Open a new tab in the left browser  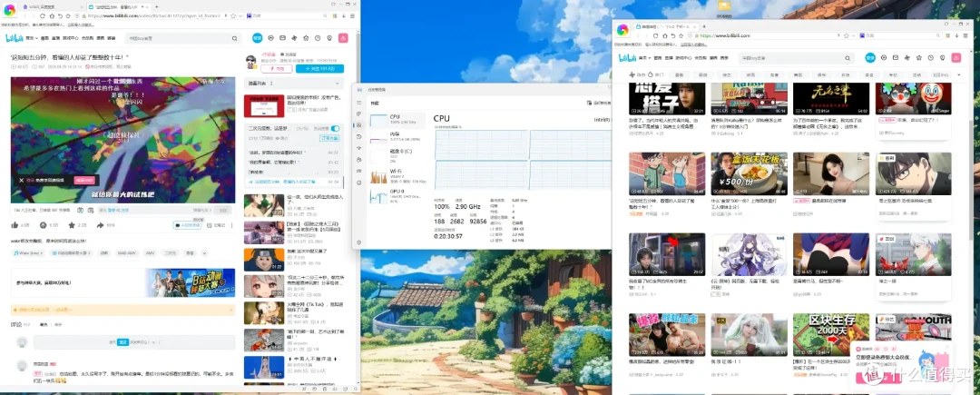(156, 5)
